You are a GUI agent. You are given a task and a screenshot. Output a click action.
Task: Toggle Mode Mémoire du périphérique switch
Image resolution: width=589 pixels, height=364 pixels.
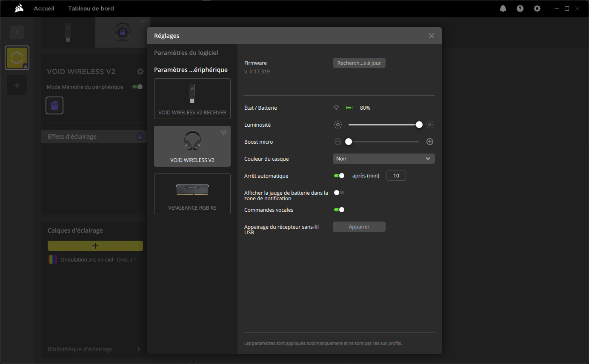point(137,87)
